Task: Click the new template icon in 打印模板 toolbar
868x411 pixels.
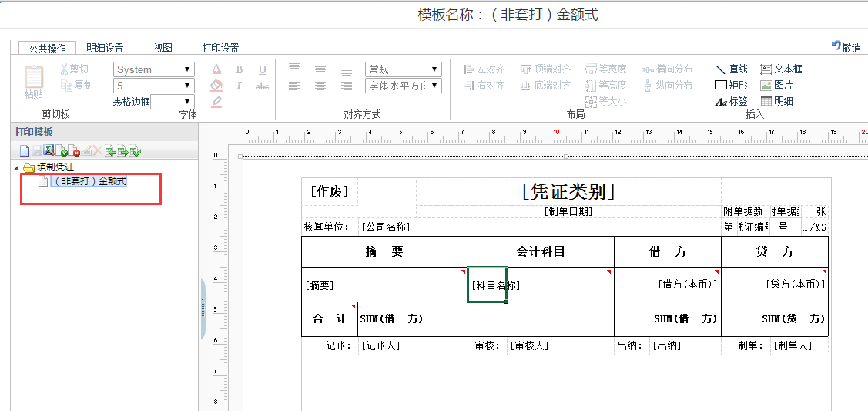Action: pyautogui.click(x=24, y=151)
